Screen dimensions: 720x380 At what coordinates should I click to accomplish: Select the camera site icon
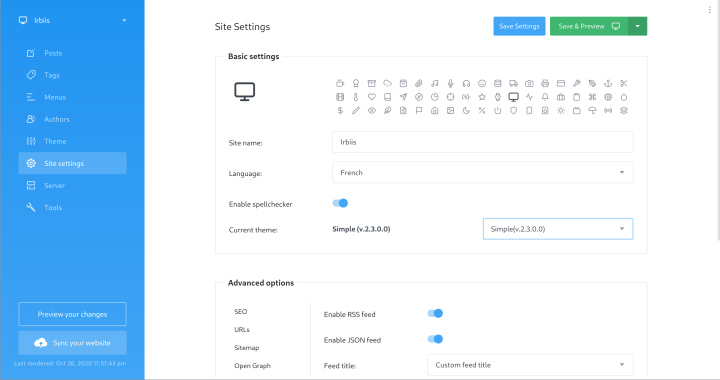point(529,84)
